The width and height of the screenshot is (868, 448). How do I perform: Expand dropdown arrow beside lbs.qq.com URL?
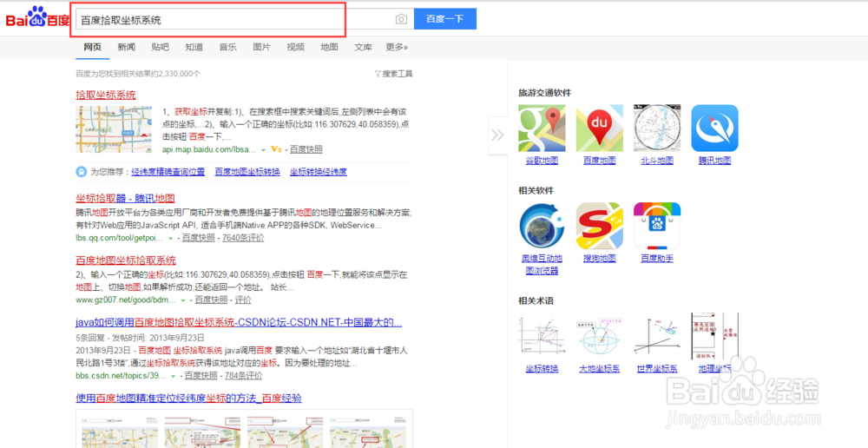(x=171, y=238)
